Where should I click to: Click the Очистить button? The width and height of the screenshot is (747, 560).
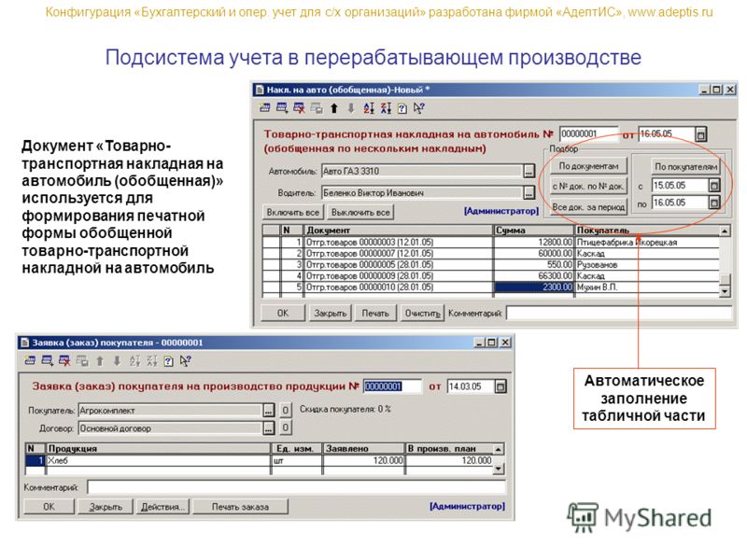(x=422, y=313)
